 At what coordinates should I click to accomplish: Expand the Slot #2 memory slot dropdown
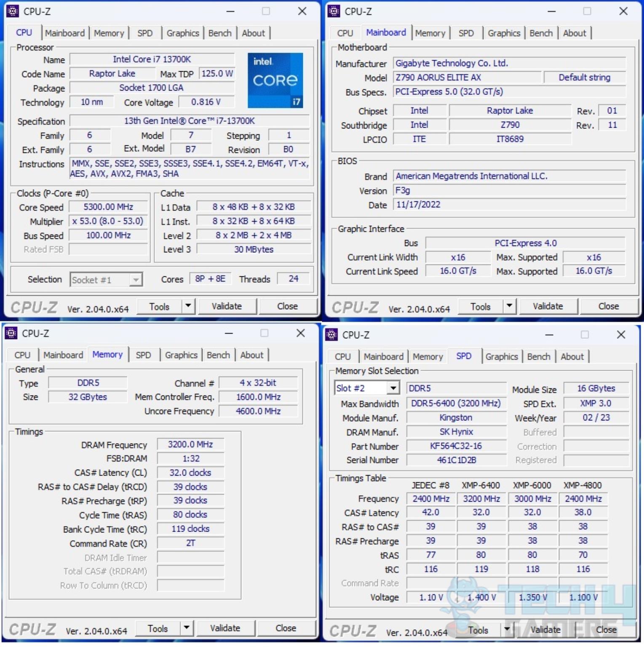point(393,388)
